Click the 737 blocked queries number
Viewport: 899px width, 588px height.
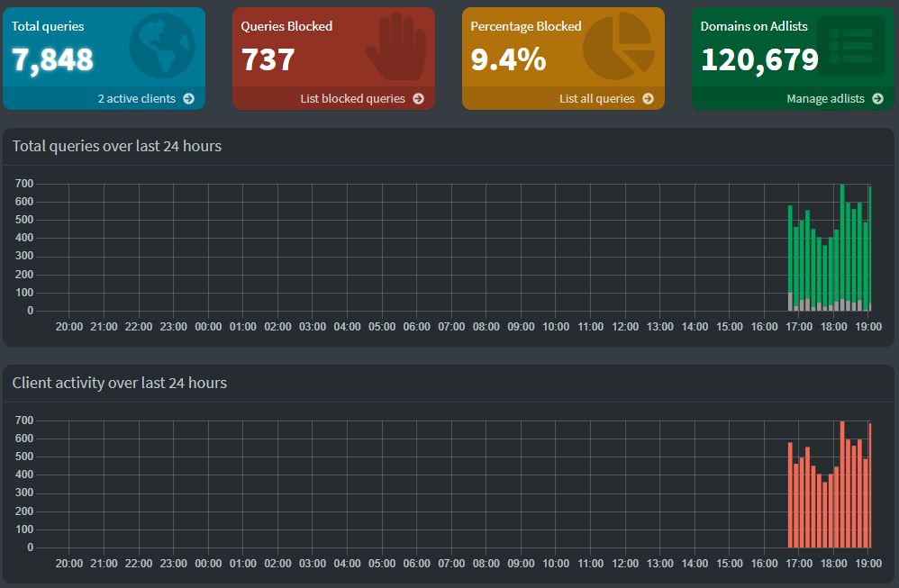pyautogui.click(x=268, y=59)
